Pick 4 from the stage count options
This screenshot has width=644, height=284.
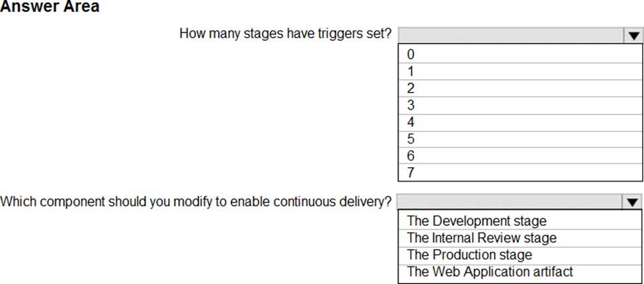tap(411, 122)
